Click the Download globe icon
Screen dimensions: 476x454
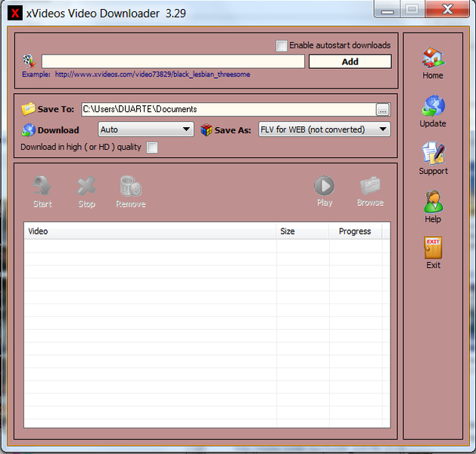click(x=29, y=130)
